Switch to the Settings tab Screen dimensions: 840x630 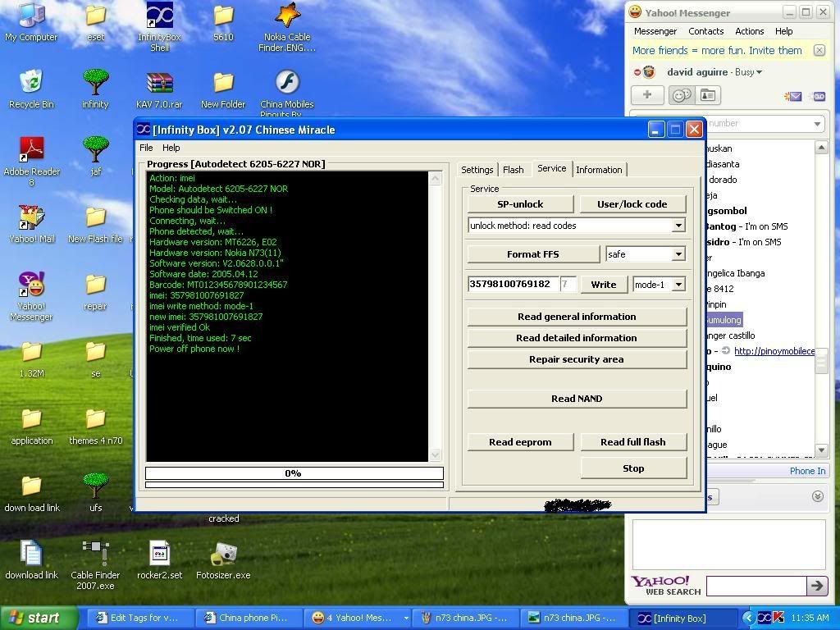coord(477,170)
